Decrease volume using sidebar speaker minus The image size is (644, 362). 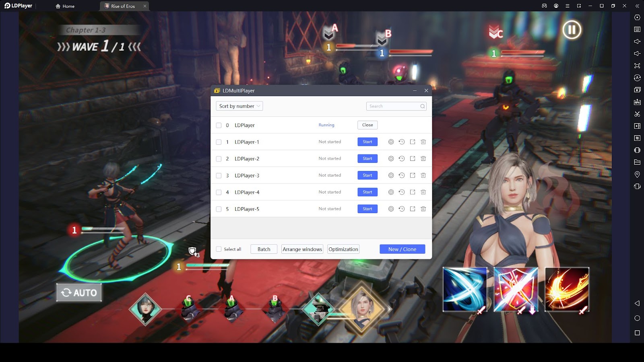[637, 53]
